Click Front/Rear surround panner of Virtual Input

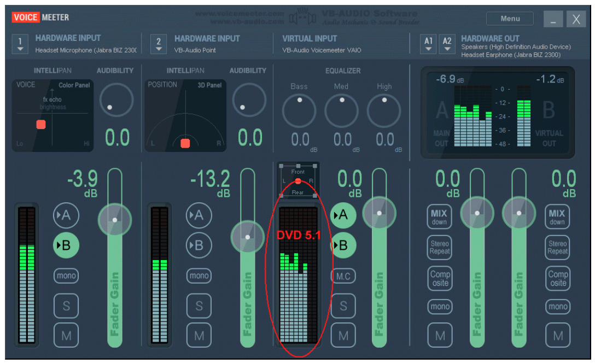click(298, 181)
